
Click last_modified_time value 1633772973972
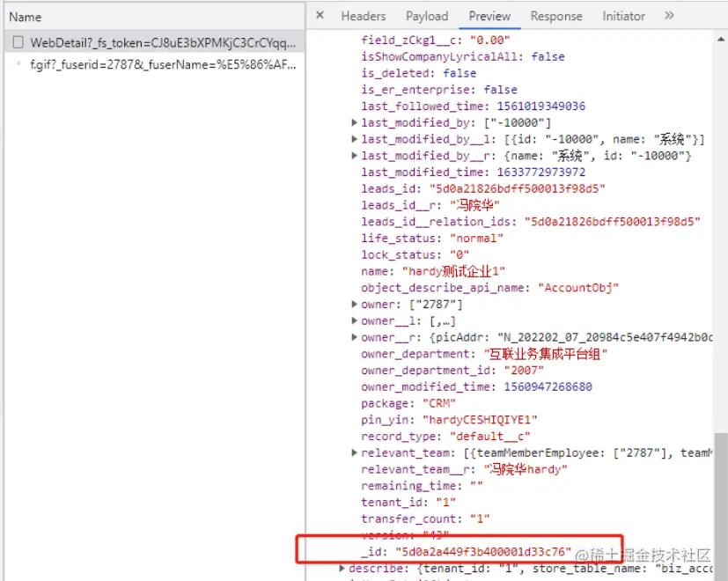(x=541, y=173)
